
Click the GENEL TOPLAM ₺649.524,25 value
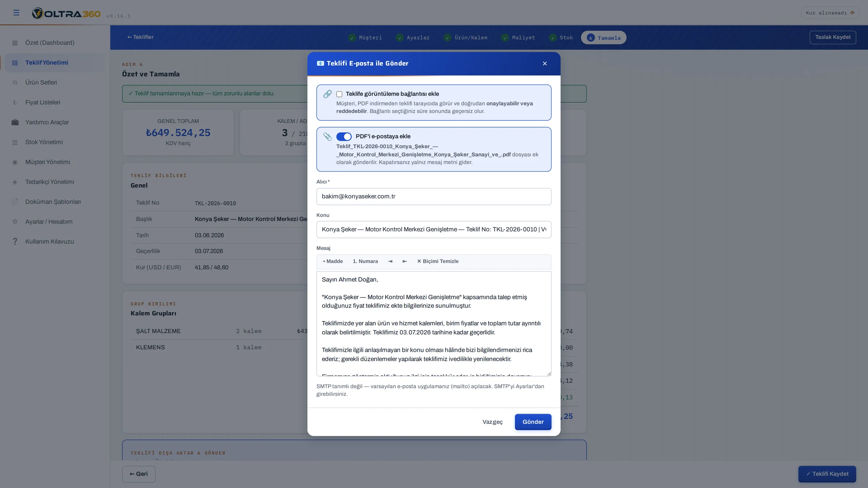click(x=178, y=133)
